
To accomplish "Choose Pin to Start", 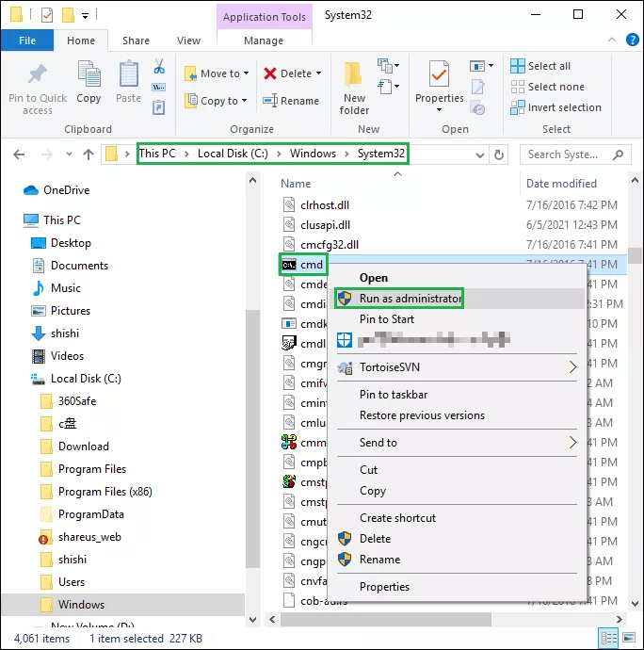I will [x=457, y=319].
